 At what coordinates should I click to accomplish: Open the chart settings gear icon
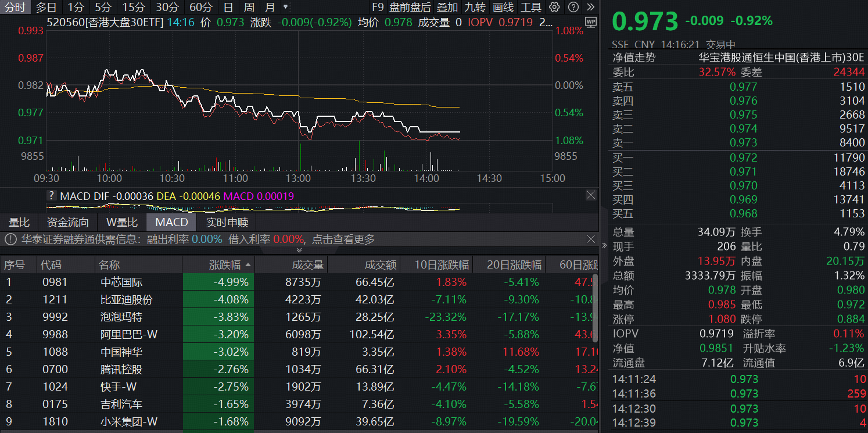[x=556, y=7]
